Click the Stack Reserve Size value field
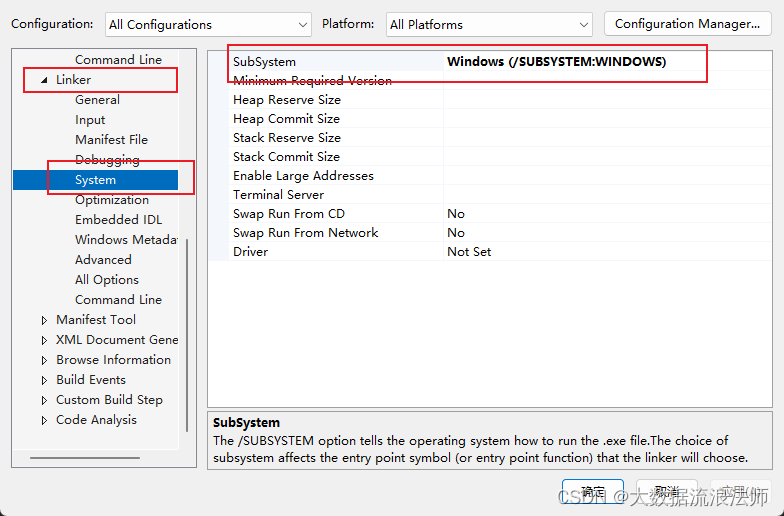 607,138
